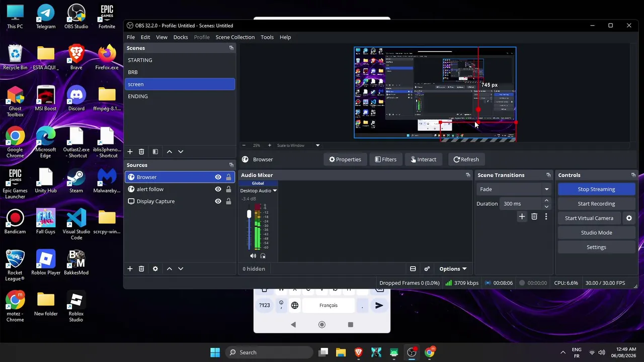This screenshot has height=362, width=644.
Task: Zoom in the preview with plus icon
Action: tap(269, 145)
